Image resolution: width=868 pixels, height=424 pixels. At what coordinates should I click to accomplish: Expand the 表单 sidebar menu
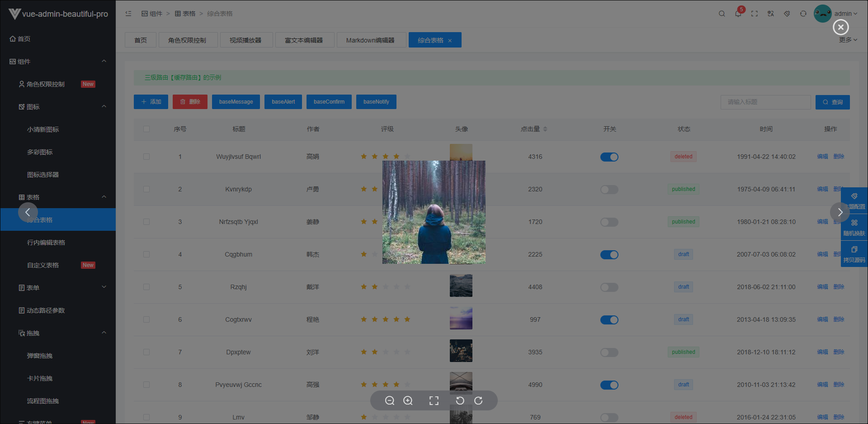pyautogui.click(x=58, y=287)
